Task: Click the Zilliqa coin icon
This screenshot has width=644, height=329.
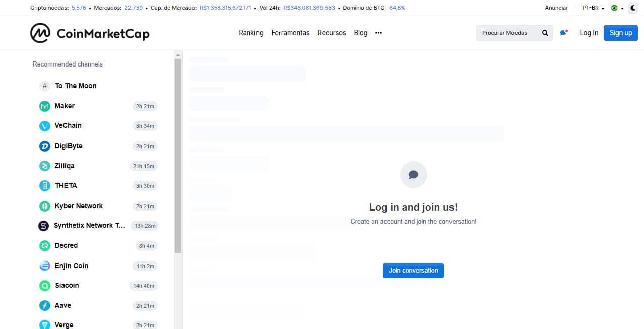Action: click(x=45, y=166)
